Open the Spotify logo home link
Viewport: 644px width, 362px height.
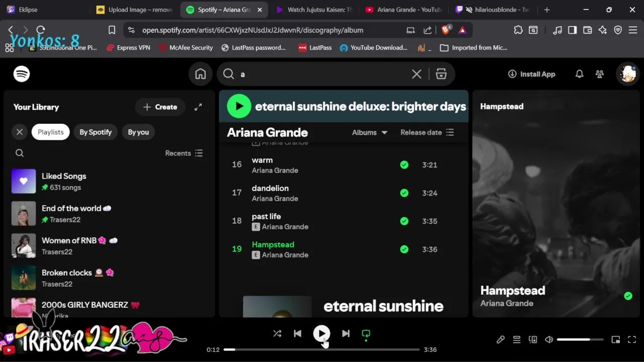22,74
